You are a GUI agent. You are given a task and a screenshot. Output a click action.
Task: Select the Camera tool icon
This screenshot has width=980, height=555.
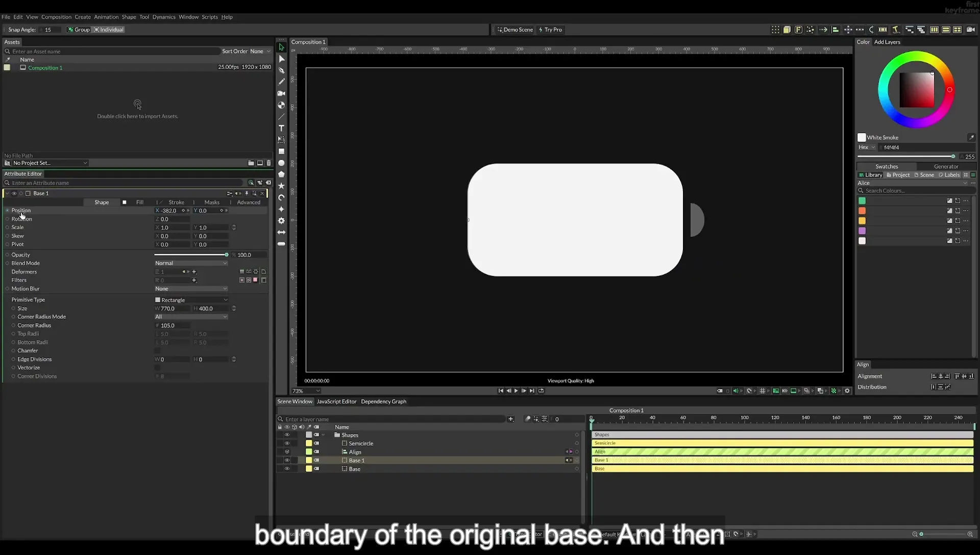click(x=281, y=93)
